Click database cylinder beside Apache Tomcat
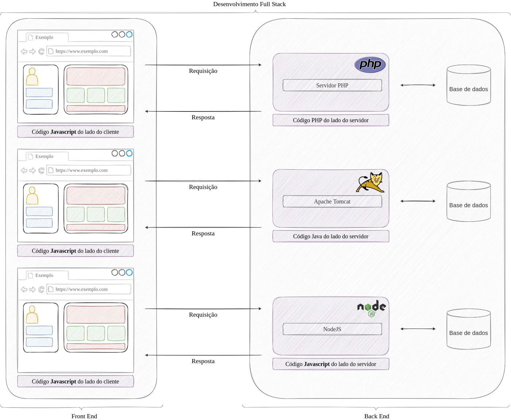 (469, 201)
